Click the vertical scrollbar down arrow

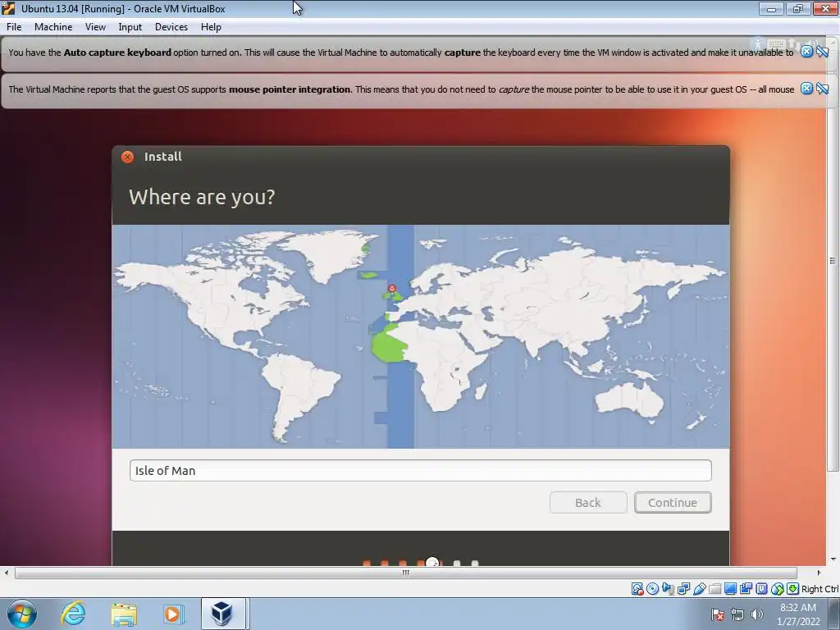tap(833, 559)
